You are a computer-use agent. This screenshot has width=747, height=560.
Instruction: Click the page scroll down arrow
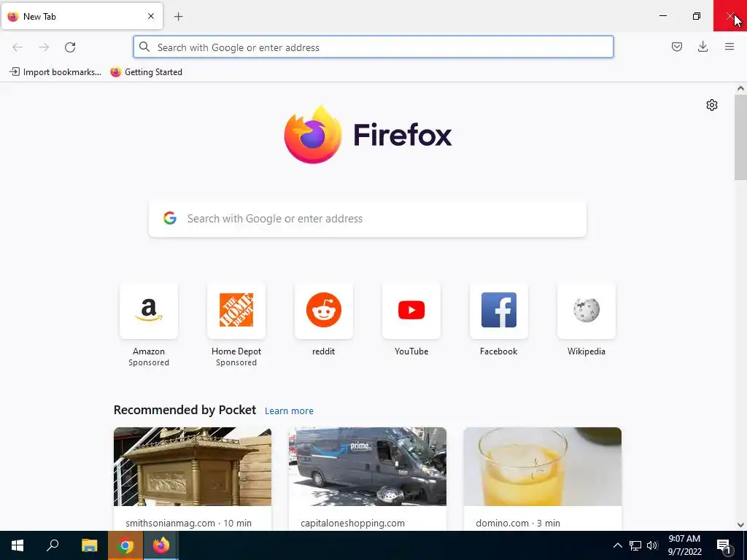740,525
